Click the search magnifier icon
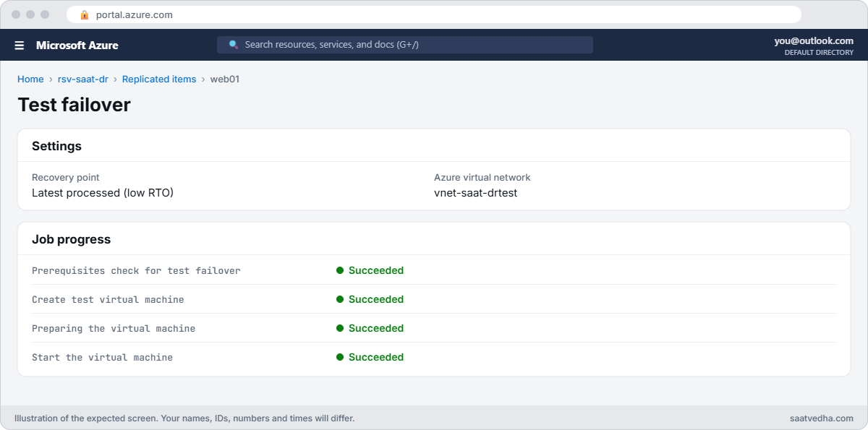The height and width of the screenshot is (430, 868). [234, 45]
